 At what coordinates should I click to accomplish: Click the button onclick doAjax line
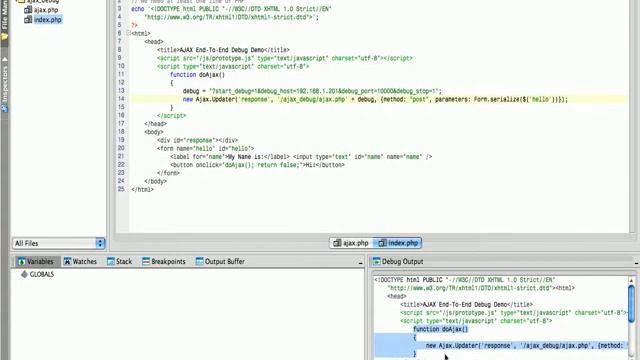257,165
